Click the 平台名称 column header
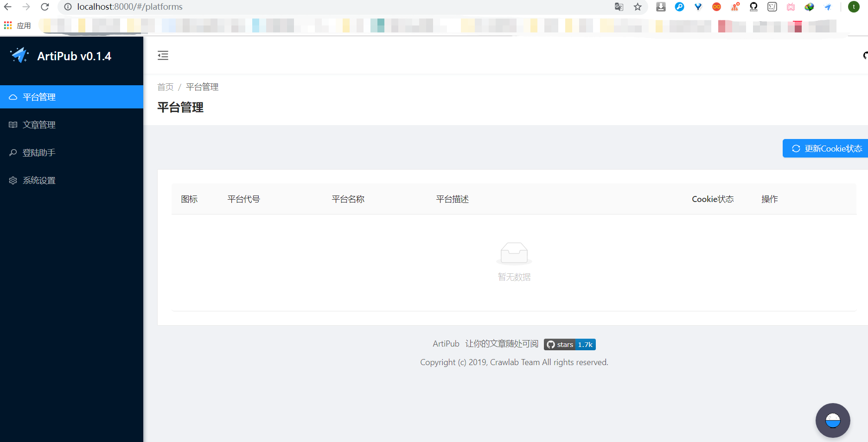The image size is (868, 442). [x=348, y=199]
